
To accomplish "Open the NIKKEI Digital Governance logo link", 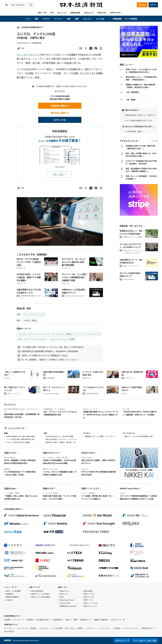I will point(21,515).
